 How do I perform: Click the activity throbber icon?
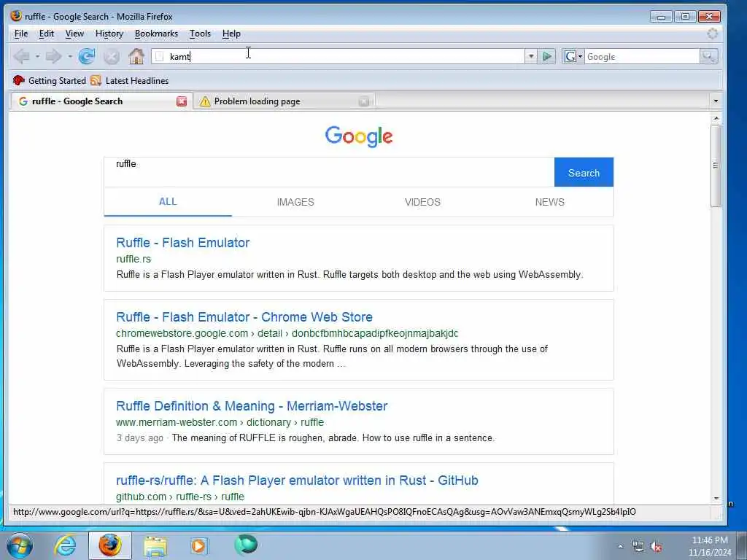[712, 34]
